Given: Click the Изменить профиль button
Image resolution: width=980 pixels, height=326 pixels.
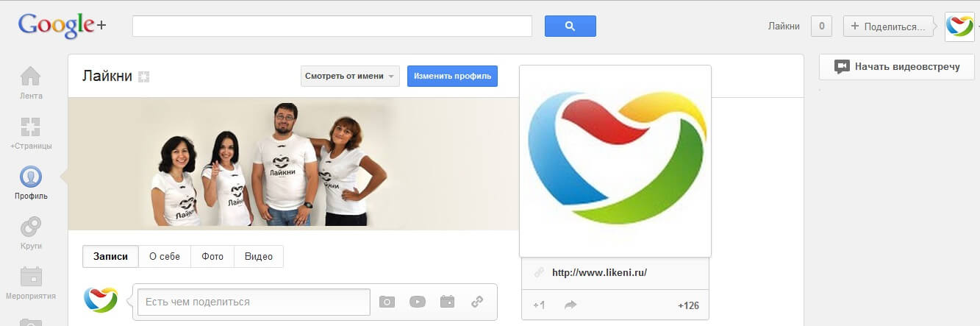Looking at the screenshot, I should 452,76.
